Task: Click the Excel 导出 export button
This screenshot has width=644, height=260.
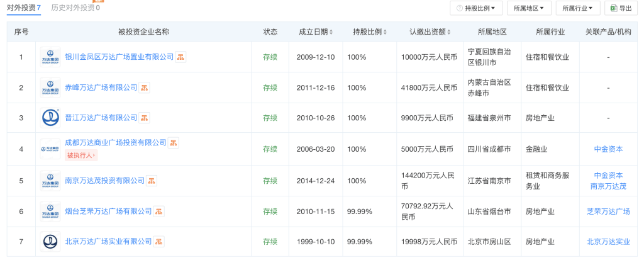Action: 621,8
